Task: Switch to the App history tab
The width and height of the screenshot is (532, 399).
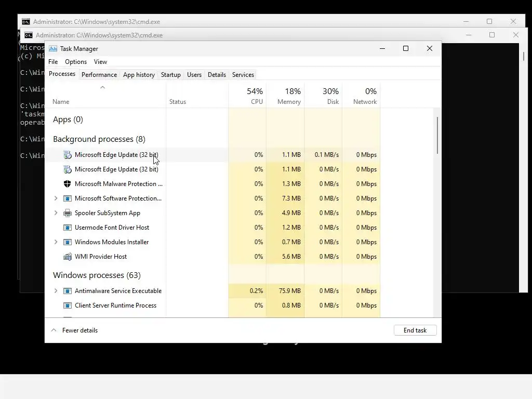Action: coord(139,75)
